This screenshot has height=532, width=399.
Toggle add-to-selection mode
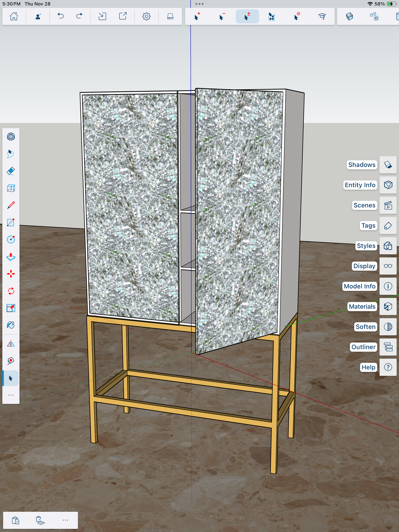click(x=197, y=16)
